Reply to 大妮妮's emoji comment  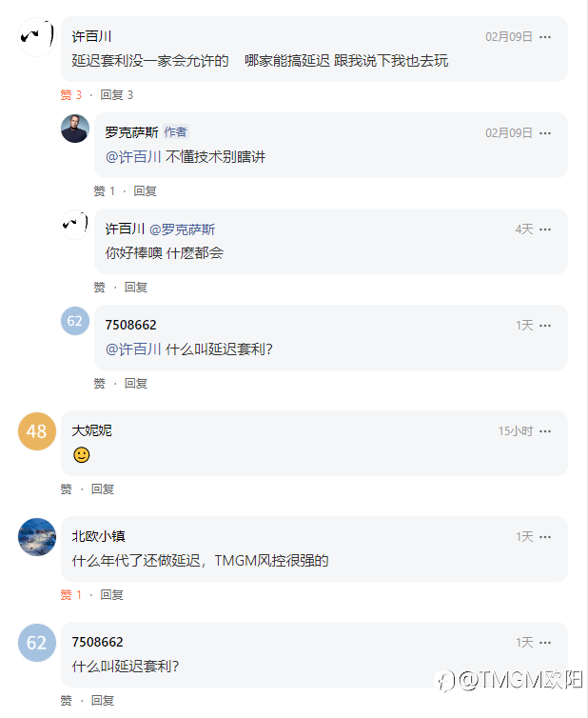point(103,489)
